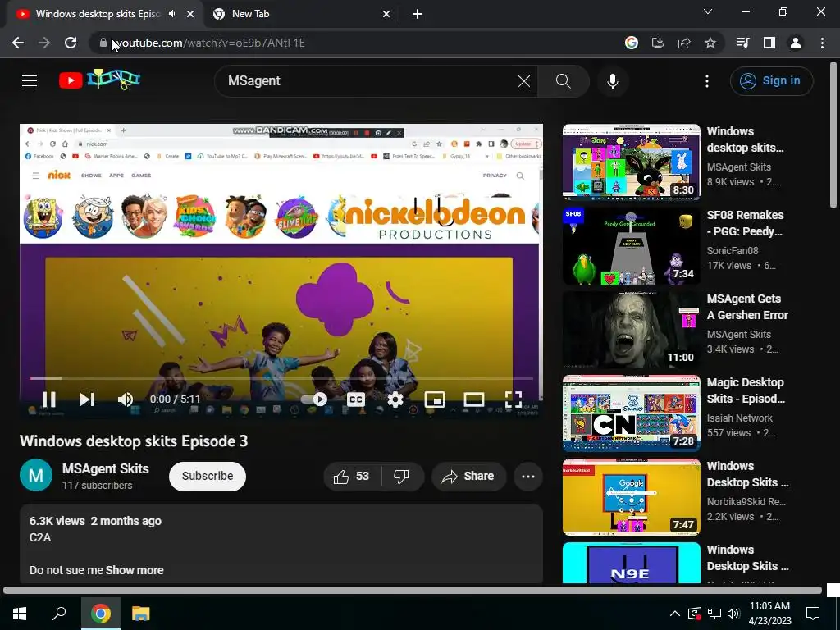840x630 pixels.
Task: Click the horizontal scrollbar at bottom
Action: [413, 591]
